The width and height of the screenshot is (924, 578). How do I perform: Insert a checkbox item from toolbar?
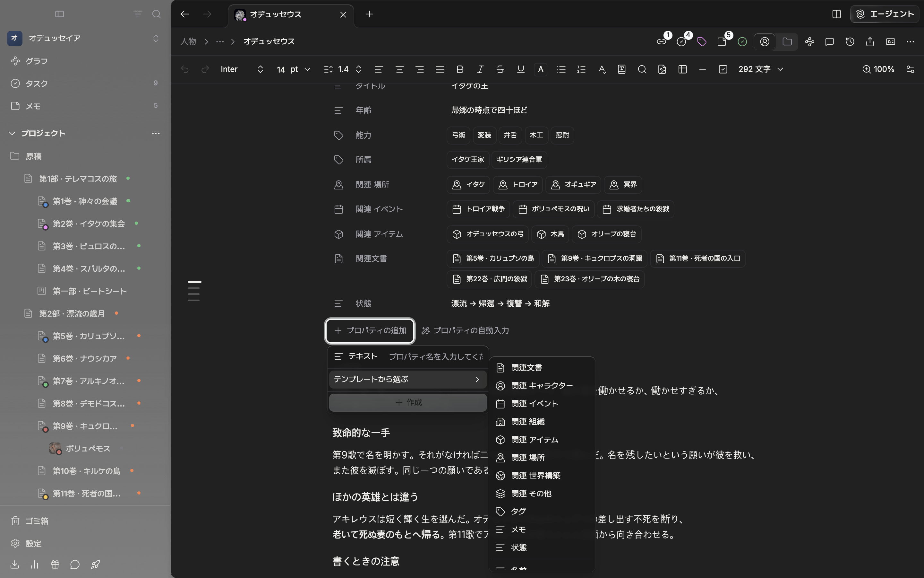(x=723, y=69)
